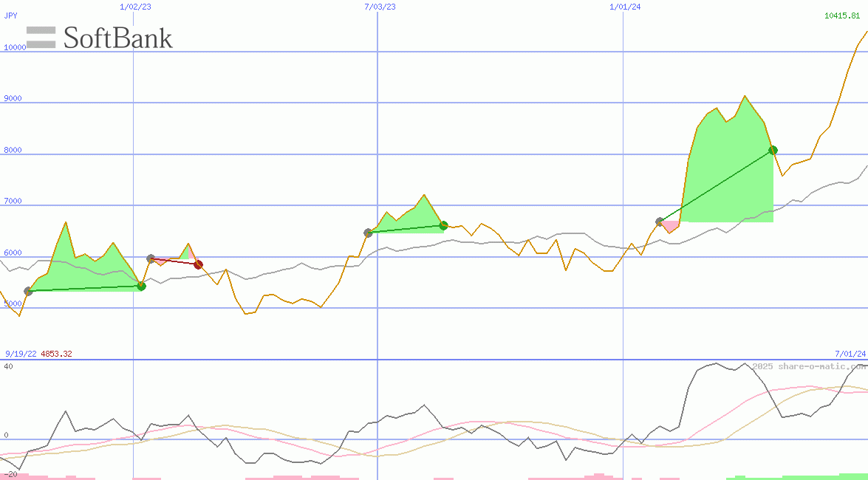Click the 8000 price axis label
The image size is (868, 480).
[x=13, y=150]
